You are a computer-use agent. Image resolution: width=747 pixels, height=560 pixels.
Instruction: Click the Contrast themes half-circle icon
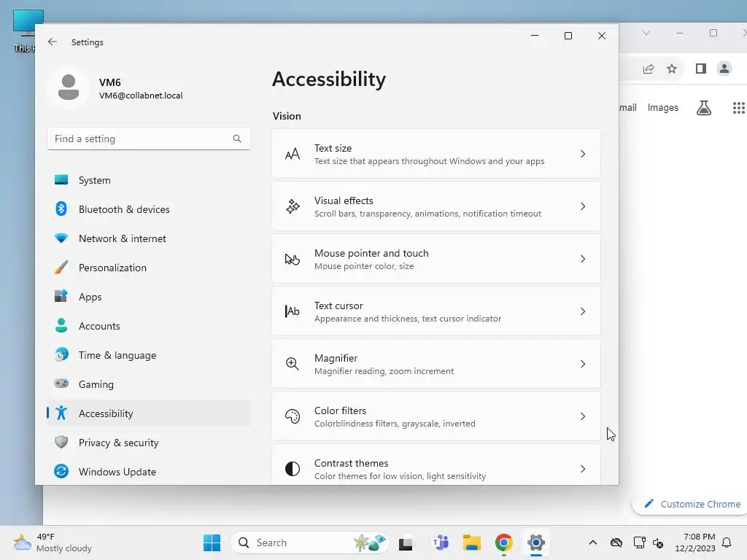(293, 469)
